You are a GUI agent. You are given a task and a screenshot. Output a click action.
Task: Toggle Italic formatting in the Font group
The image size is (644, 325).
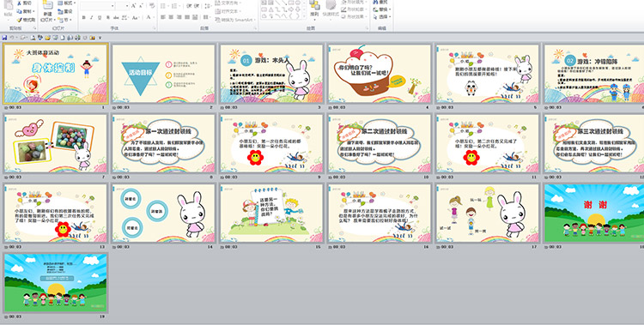pos(91,18)
